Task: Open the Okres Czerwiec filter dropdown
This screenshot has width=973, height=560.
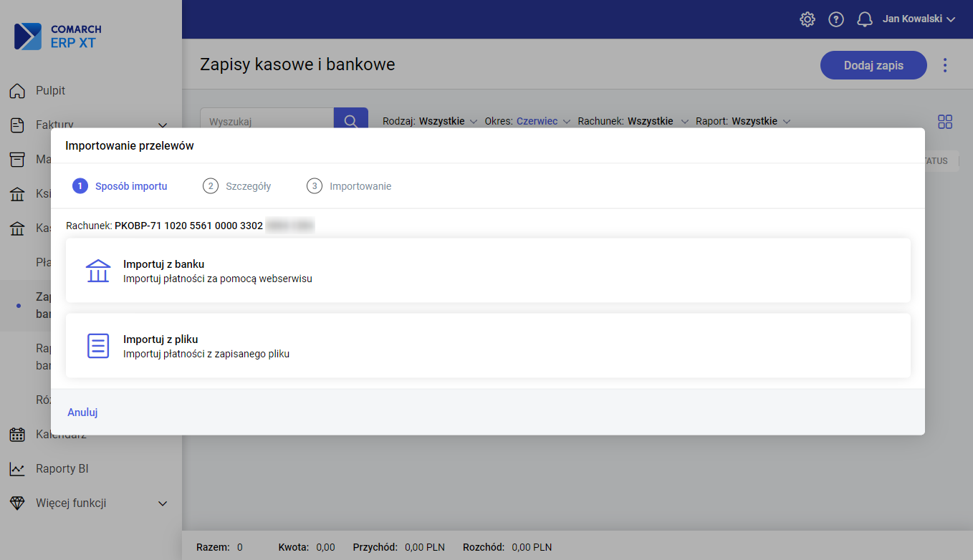Action: pyautogui.click(x=528, y=121)
